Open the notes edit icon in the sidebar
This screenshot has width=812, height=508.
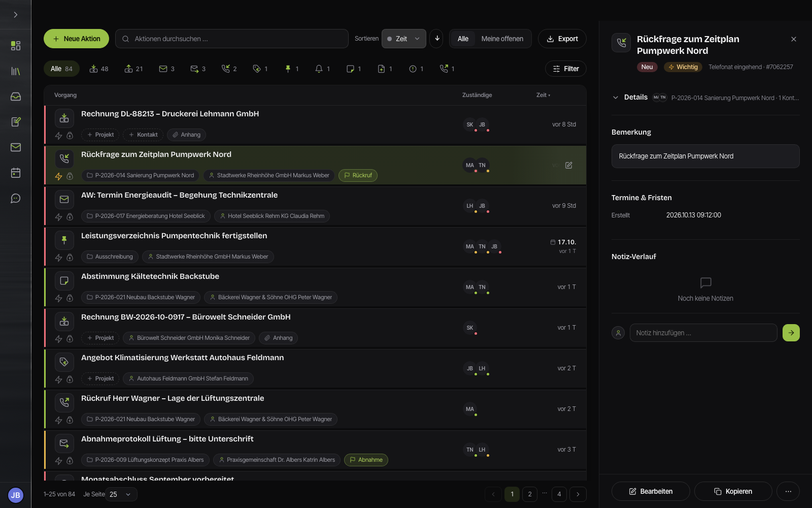16,122
